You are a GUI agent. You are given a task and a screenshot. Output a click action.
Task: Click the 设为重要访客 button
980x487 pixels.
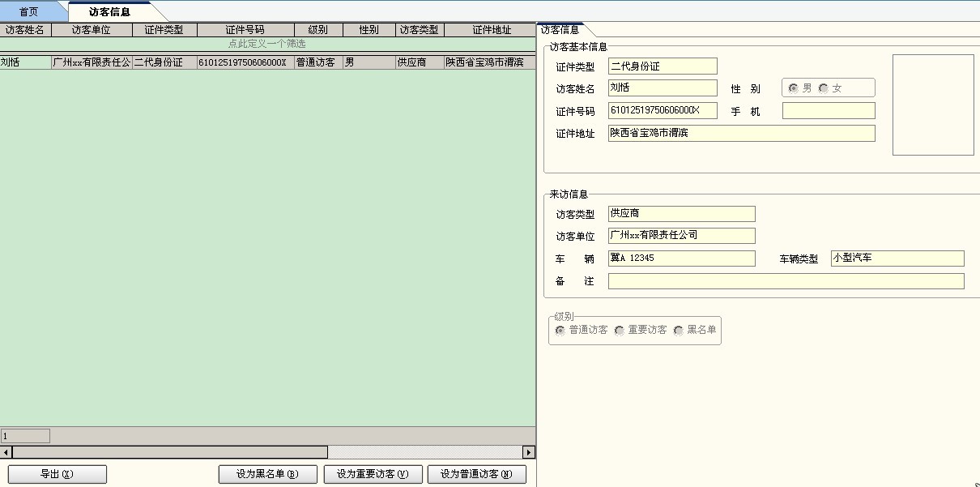[373, 474]
